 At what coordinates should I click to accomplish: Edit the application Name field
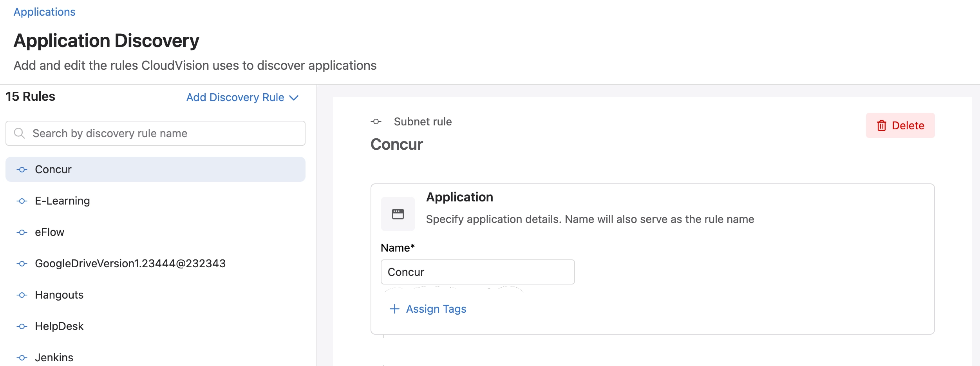(477, 272)
